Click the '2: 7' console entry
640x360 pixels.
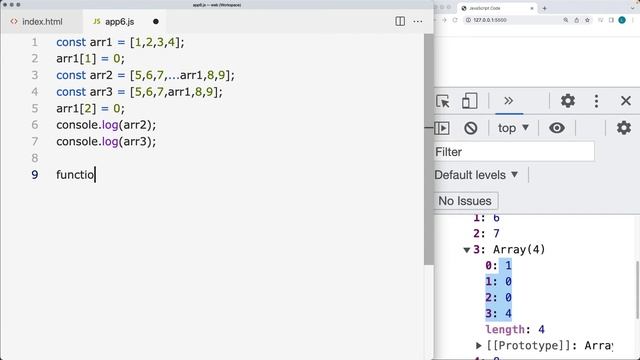(486, 233)
